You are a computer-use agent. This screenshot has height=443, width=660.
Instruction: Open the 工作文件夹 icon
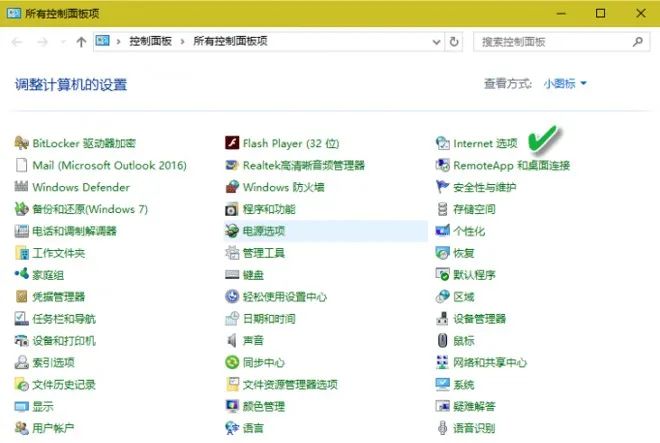pos(21,253)
